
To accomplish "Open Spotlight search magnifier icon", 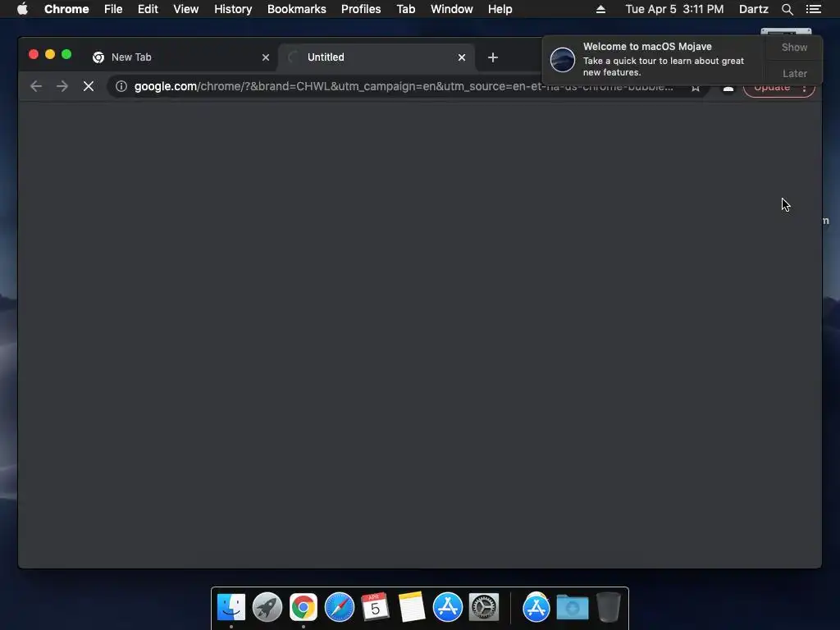I will [x=787, y=9].
